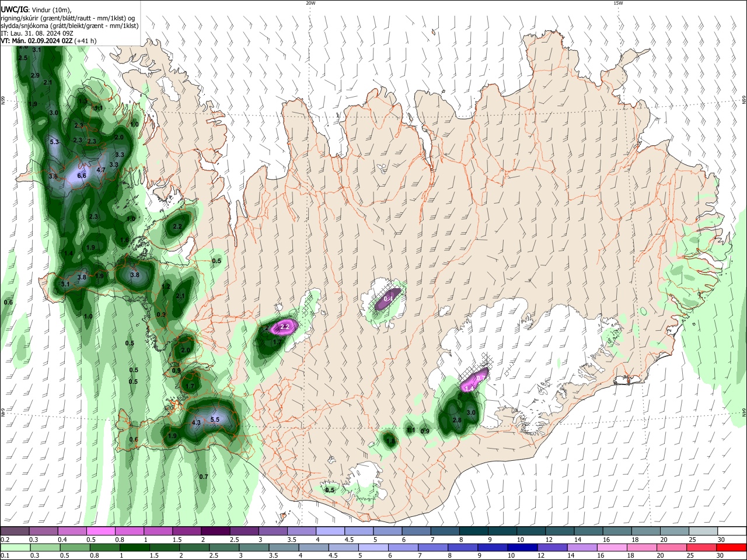Click the 5.5 precipitation value in the southwest

[x=215, y=419]
